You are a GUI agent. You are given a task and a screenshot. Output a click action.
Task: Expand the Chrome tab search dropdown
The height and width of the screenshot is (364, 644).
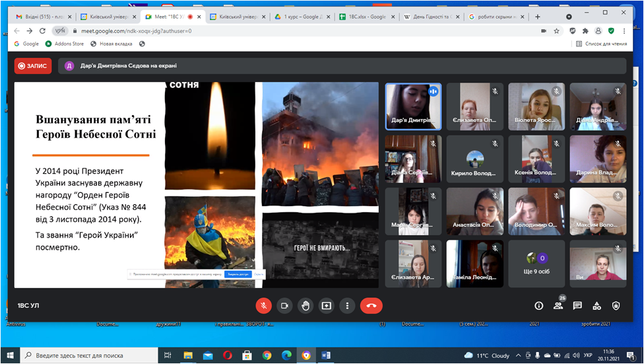pos(569,17)
